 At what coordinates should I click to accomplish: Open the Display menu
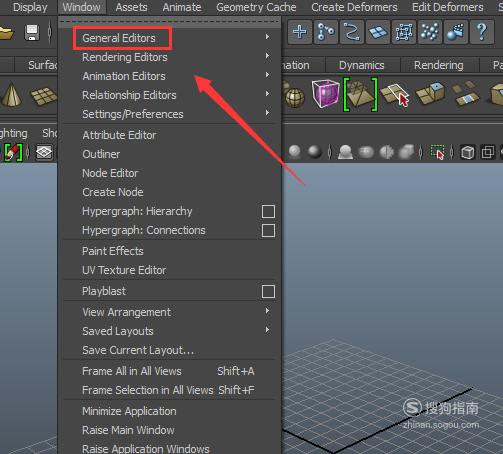30,7
